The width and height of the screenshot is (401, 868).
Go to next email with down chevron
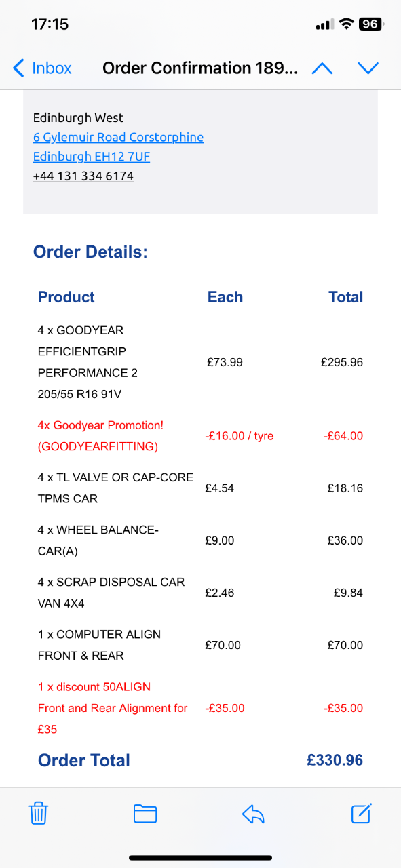pyautogui.click(x=368, y=68)
